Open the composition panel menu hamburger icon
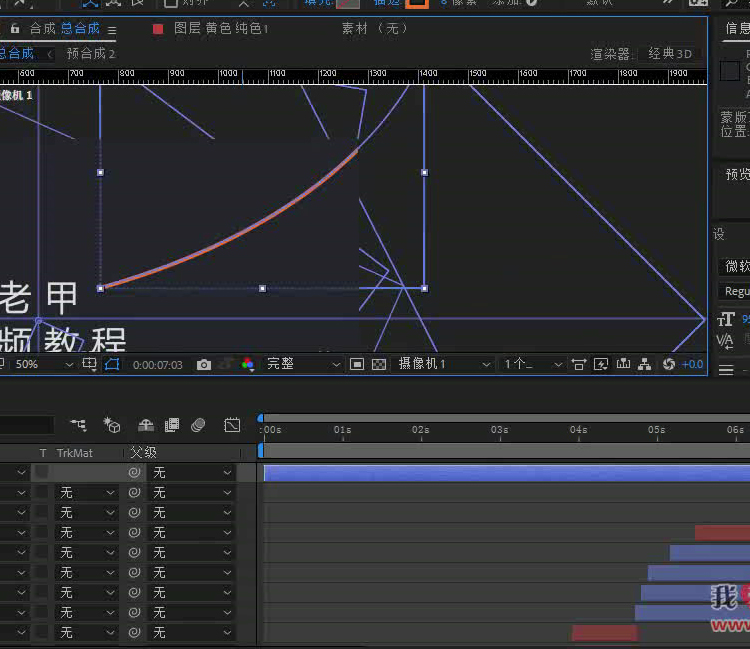 112,31
